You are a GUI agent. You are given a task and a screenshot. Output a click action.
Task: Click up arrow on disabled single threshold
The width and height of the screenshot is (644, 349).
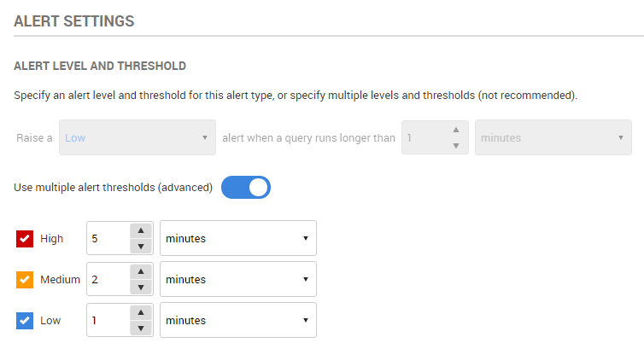tap(457, 130)
